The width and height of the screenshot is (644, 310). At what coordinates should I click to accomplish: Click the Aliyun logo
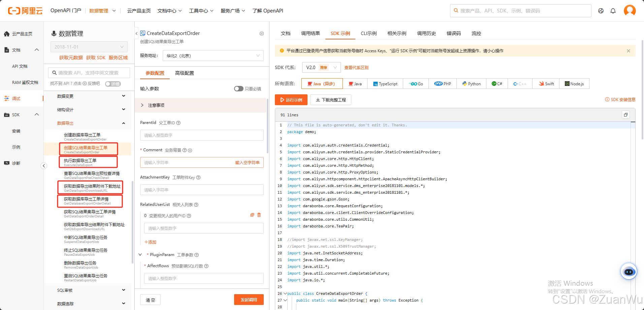(25, 11)
